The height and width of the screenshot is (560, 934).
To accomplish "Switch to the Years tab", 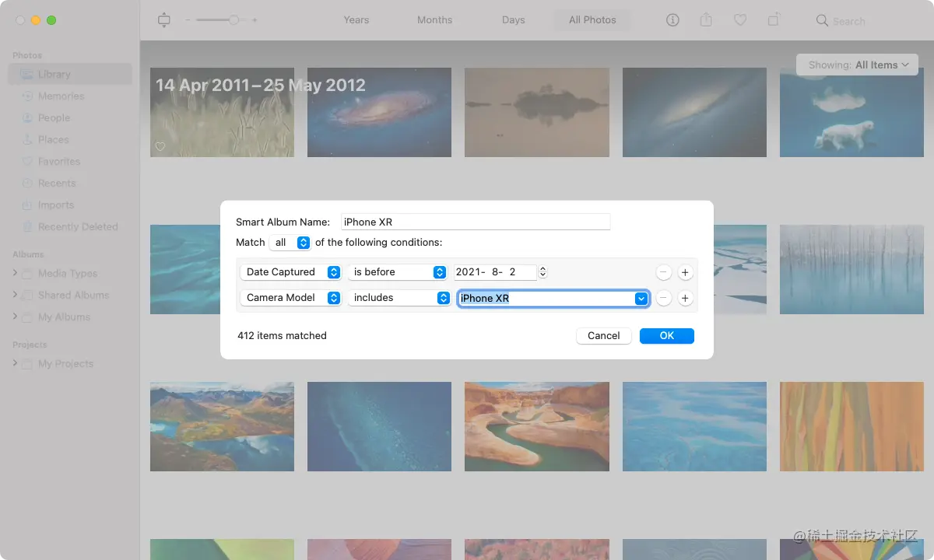I will tap(356, 20).
